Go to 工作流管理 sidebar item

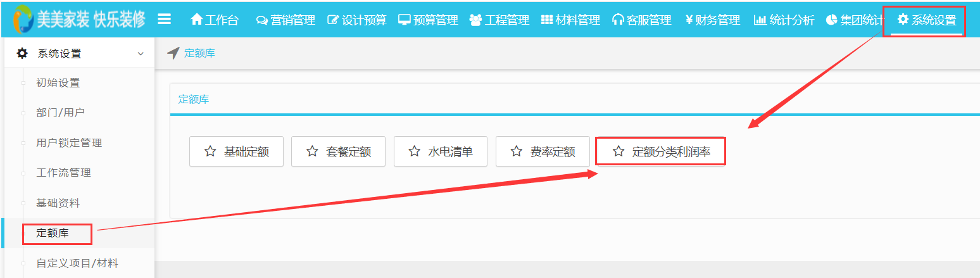tap(63, 173)
